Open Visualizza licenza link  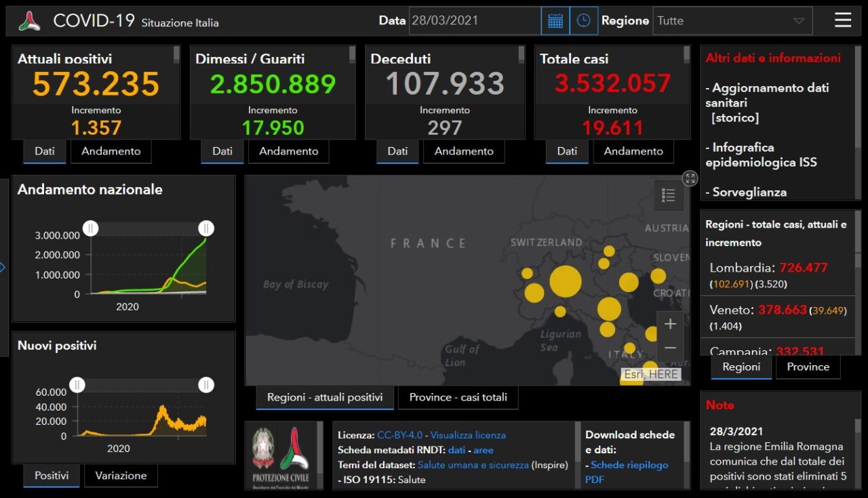[x=468, y=435]
